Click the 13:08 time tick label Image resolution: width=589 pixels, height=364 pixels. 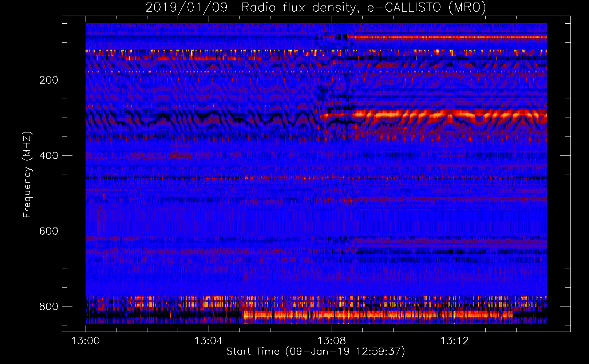coord(332,341)
